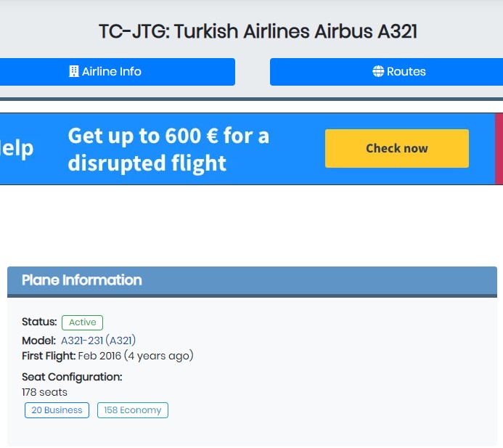Click the Model label
This screenshot has height=448, width=503.
(38, 341)
